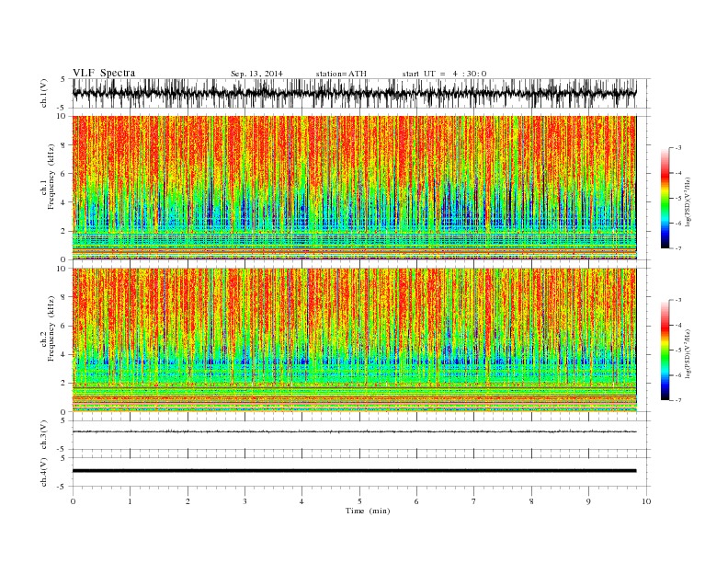The height and width of the screenshot is (563, 728).
Task: Click the "start UT = 4 :30: 0" label
Action: pyautogui.click(x=444, y=74)
